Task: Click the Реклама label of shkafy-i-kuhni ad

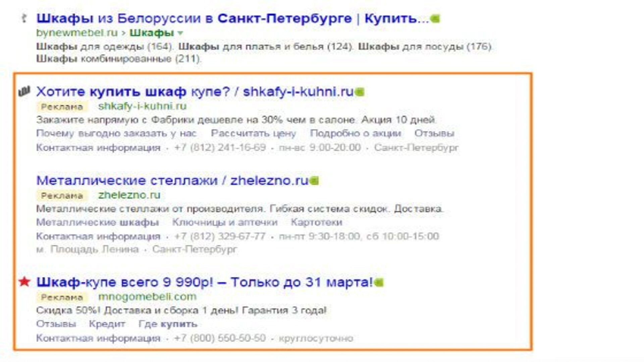Action: [x=62, y=107]
